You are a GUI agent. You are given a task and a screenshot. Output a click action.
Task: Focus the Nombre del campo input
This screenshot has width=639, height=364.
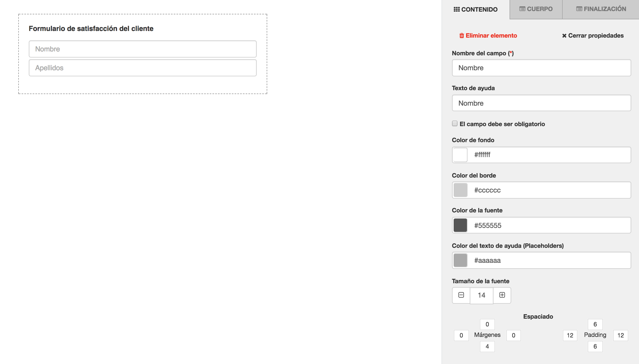point(541,68)
